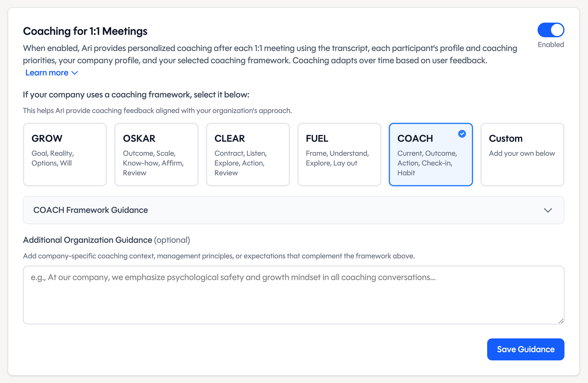Click the Coaching for 1:1 Meetings heading

coord(85,31)
